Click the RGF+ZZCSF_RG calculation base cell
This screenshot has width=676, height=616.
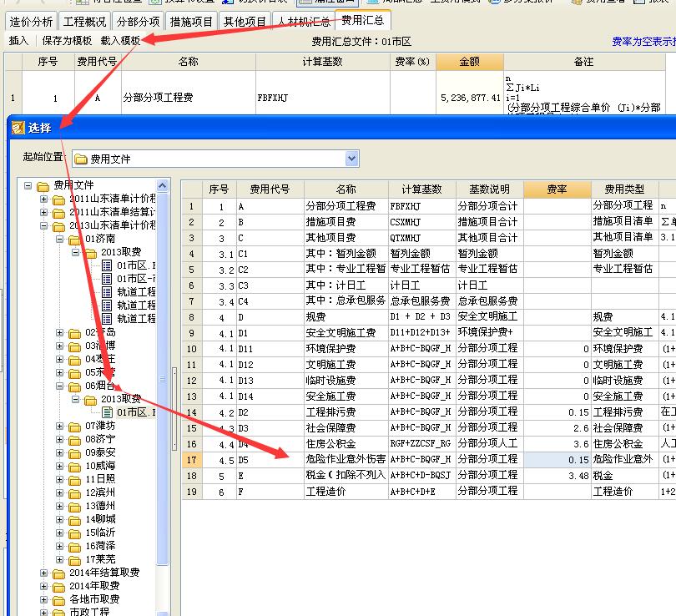(x=421, y=443)
